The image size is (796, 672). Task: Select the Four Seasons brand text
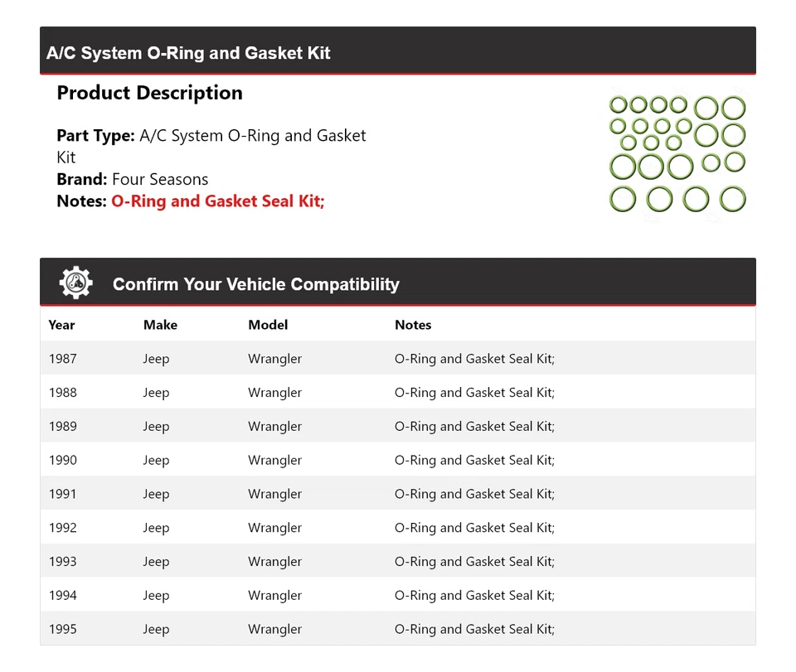click(x=160, y=180)
